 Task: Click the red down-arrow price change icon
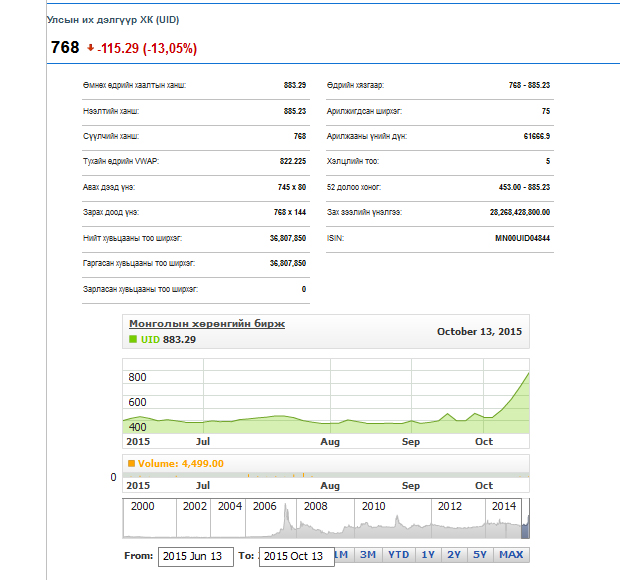tap(90, 48)
